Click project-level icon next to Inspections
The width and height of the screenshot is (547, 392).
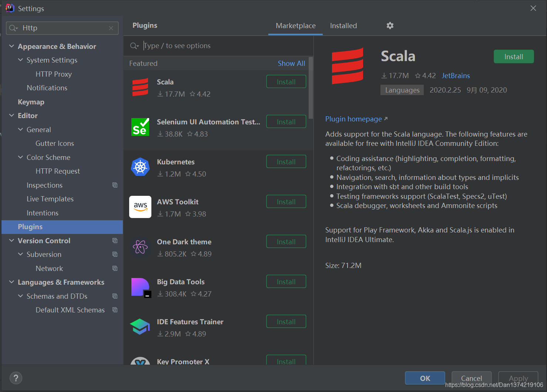(115, 185)
